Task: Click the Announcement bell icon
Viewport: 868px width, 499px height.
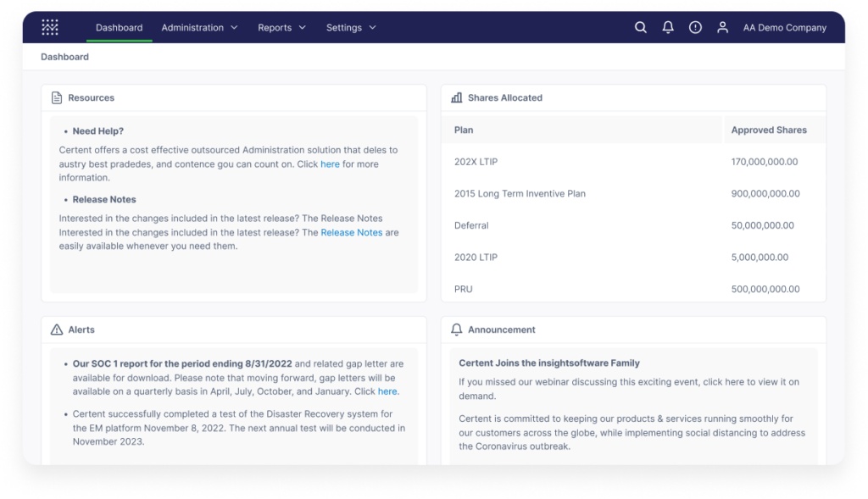Action: tap(457, 330)
